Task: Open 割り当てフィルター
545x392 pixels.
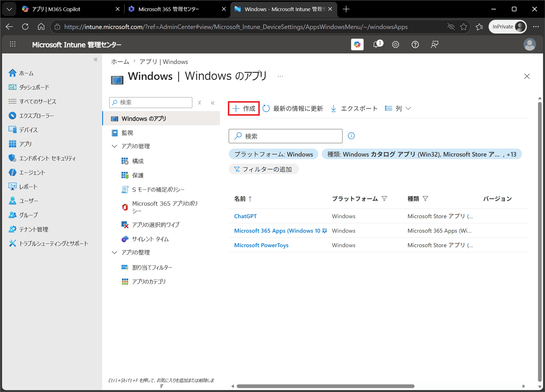Action: (x=147, y=268)
